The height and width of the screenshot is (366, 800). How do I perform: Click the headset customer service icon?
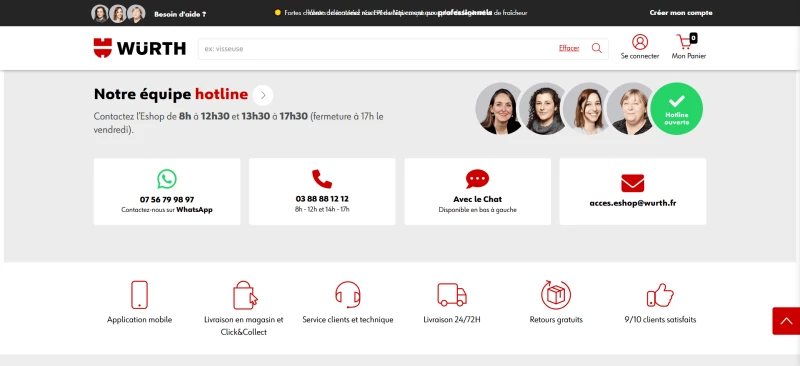coord(348,295)
